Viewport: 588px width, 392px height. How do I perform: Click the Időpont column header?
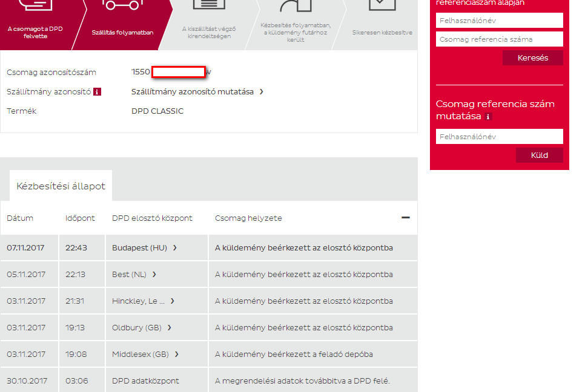click(80, 218)
